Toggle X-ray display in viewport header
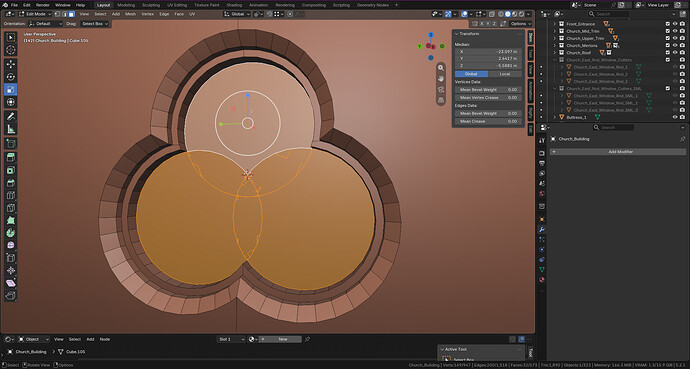Screen dimensions: 690x369 492,14
